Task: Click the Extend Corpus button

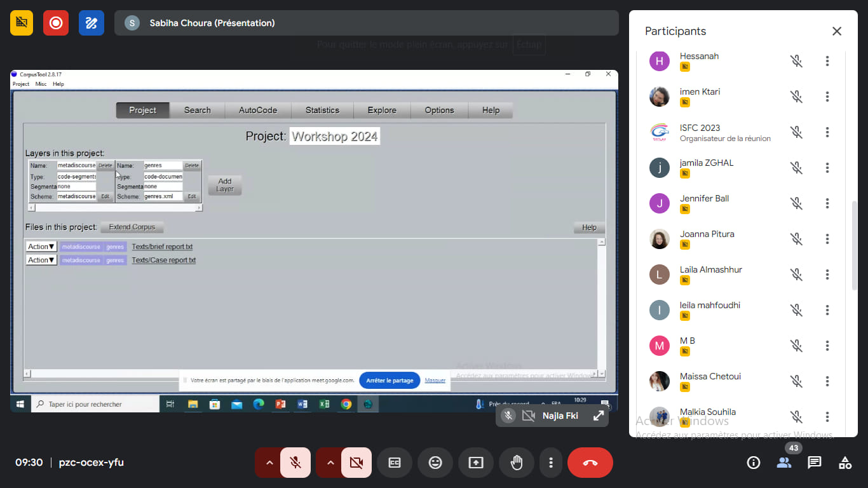Action: pos(132,227)
